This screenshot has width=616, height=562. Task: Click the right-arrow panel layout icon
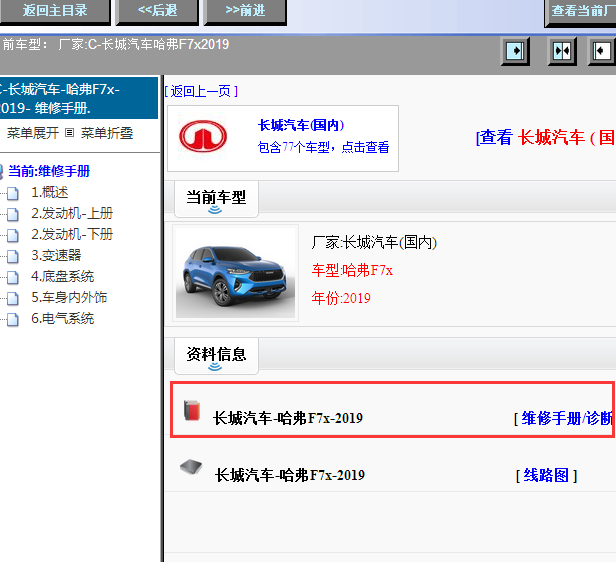coord(515,51)
